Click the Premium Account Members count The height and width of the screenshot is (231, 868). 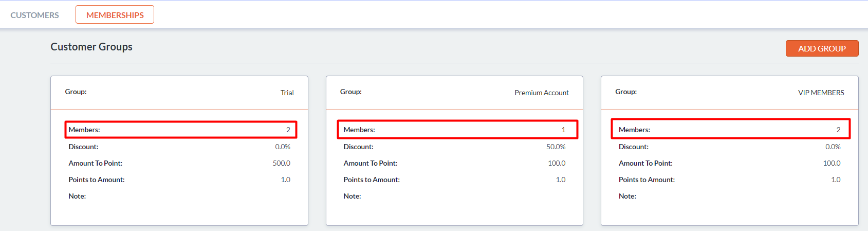[563, 130]
